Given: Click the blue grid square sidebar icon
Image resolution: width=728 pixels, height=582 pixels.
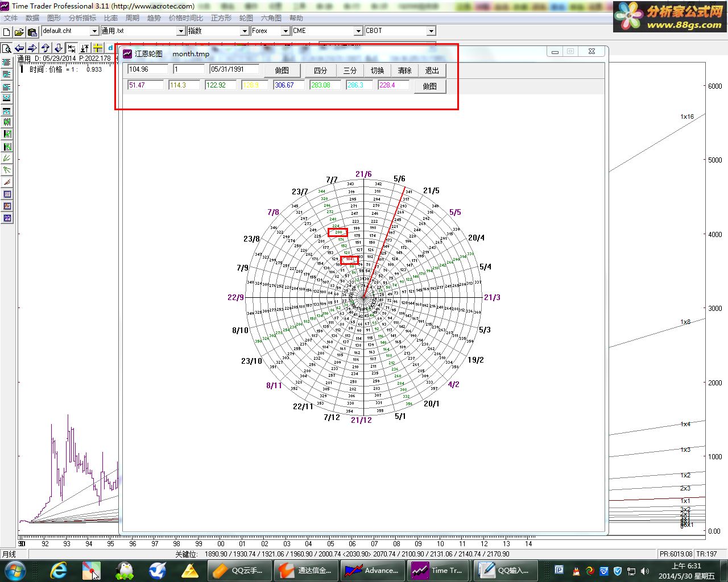Looking at the screenshot, I should point(7,218).
